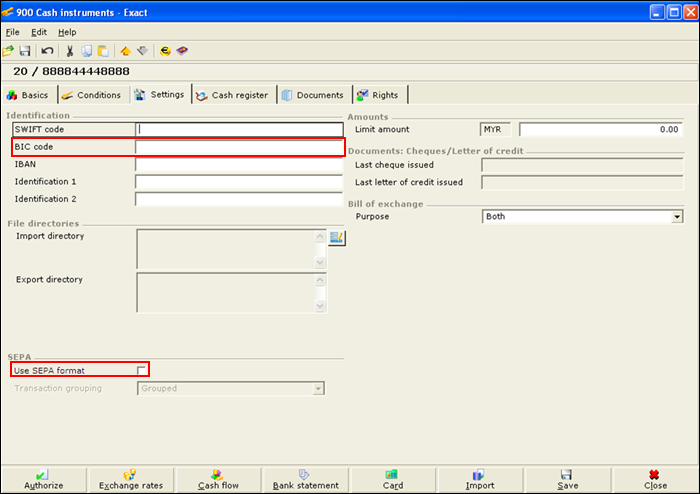
Task: Click the Authorize button
Action: 43,480
